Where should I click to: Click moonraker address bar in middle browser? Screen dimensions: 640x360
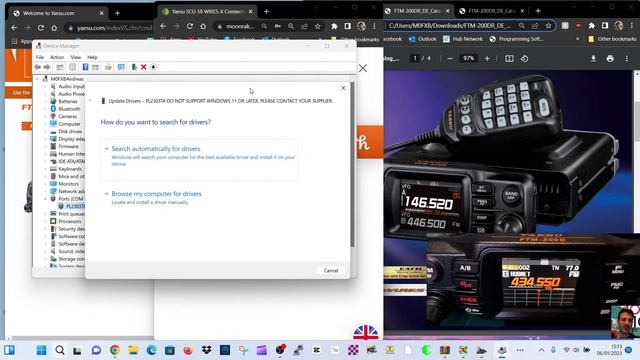(x=240, y=26)
